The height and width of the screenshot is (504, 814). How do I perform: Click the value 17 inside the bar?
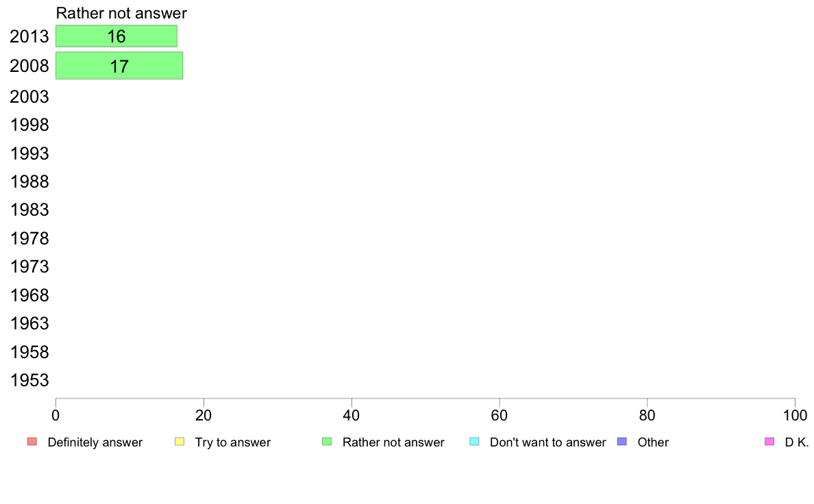point(119,66)
